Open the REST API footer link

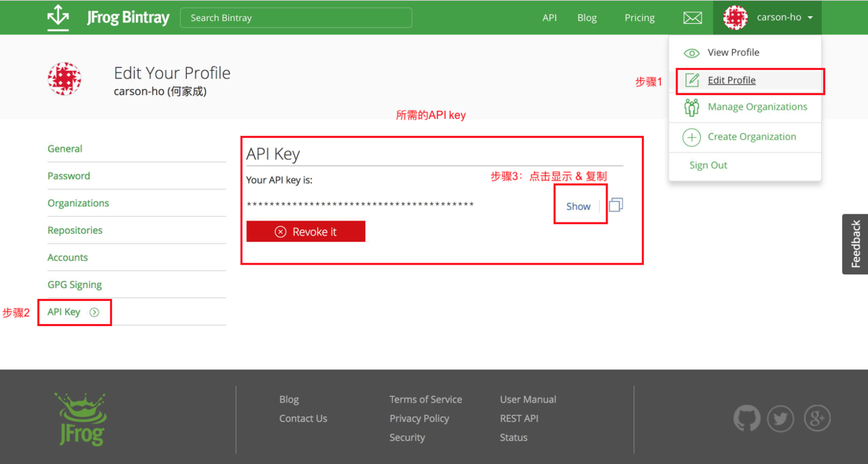pos(519,419)
